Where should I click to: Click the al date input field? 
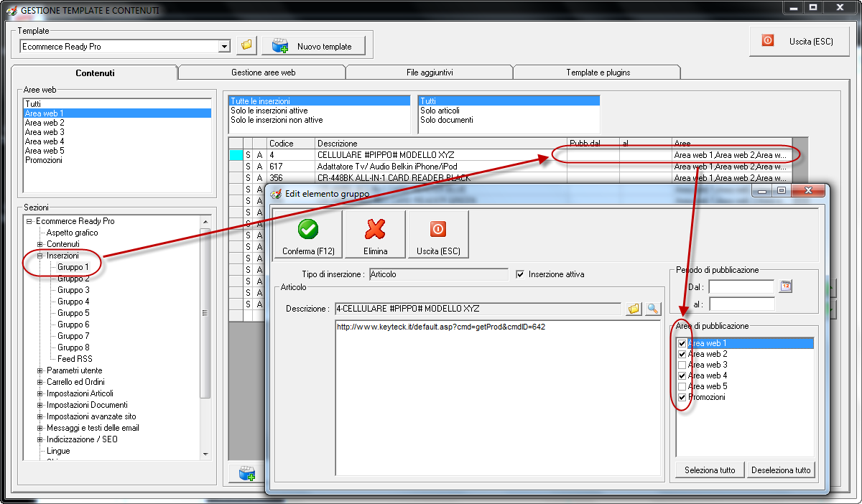click(741, 304)
